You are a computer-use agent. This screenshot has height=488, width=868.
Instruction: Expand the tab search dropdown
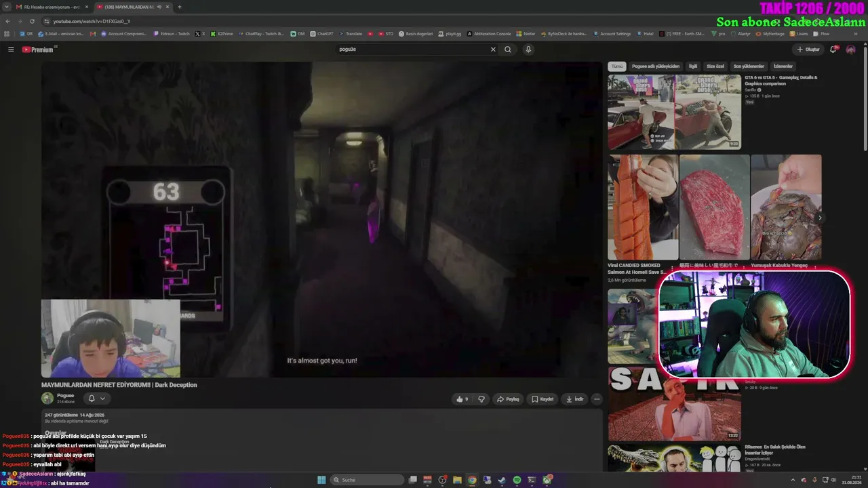pos(7,7)
